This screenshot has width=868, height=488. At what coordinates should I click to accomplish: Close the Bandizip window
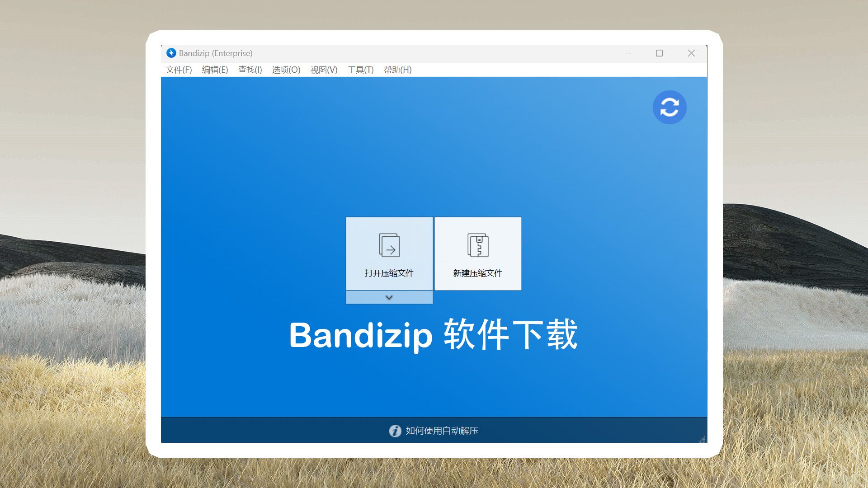pyautogui.click(x=691, y=53)
